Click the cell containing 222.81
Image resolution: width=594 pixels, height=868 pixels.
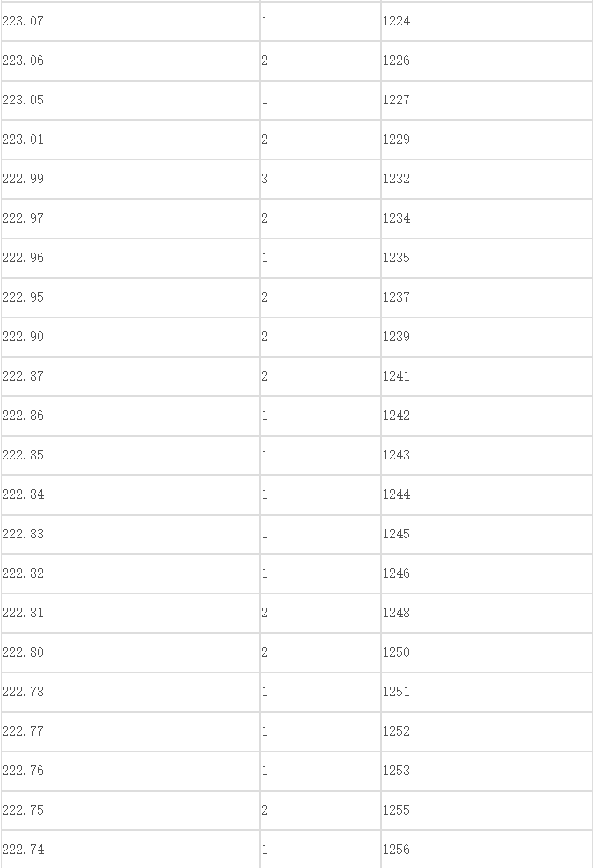point(131,614)
